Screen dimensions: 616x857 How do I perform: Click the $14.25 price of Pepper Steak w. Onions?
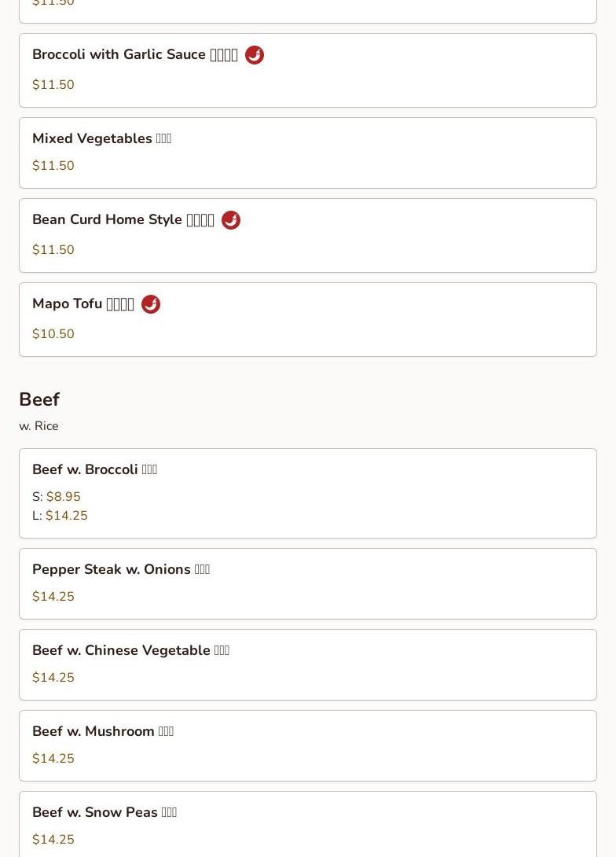click(53, 597)
